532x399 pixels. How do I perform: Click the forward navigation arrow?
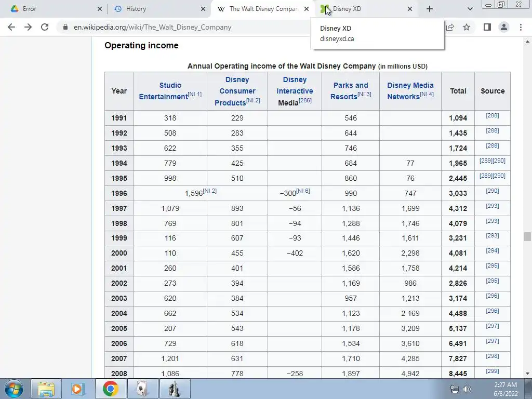28,27
